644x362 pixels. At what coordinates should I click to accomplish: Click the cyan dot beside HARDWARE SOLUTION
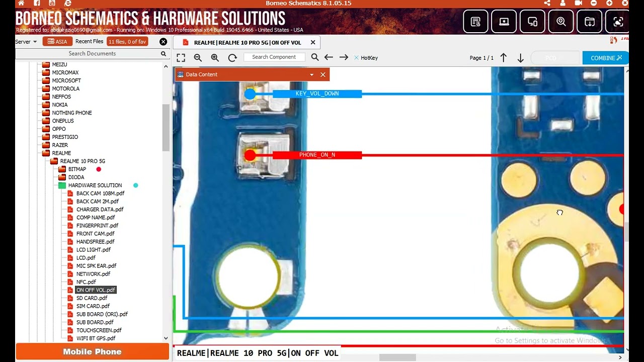coord(135,186)
